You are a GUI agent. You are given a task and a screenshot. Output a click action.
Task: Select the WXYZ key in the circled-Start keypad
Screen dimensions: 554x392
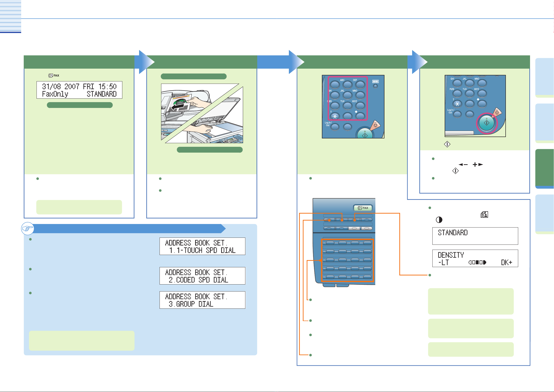[x=482, y=94]
